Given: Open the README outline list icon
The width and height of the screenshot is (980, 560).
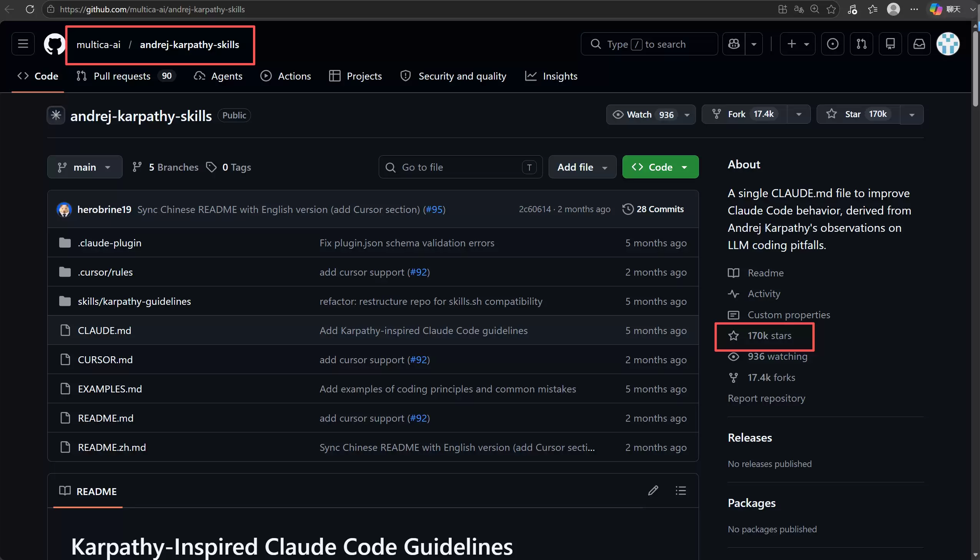Looking at the screenshot, I should pos(681,491).
